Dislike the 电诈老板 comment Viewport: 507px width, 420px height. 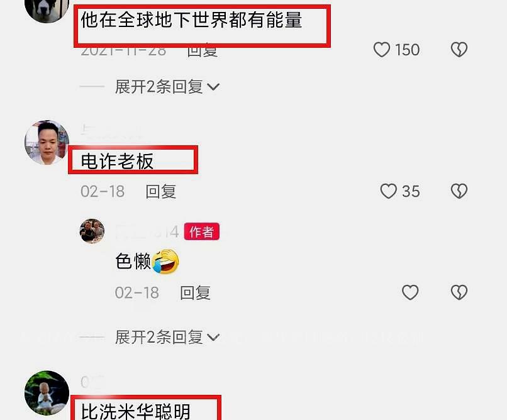coord(459,191)
